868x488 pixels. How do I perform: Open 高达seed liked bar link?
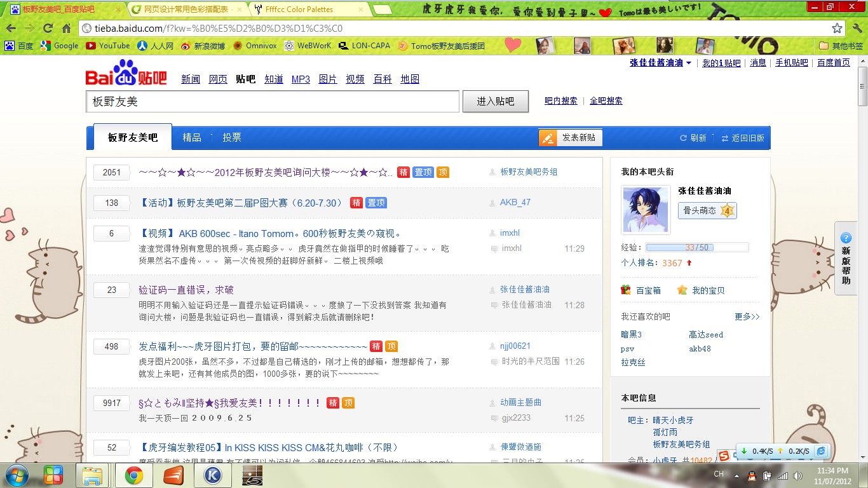pos(706,334)
